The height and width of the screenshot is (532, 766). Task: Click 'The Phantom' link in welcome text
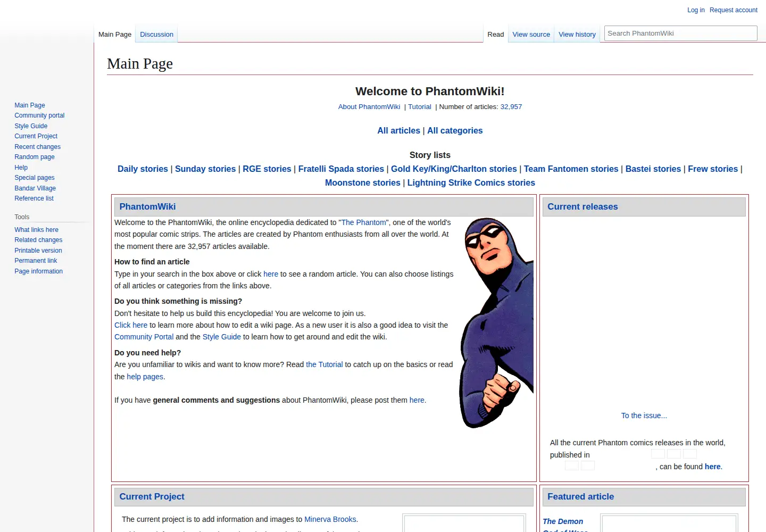point(364,222)
